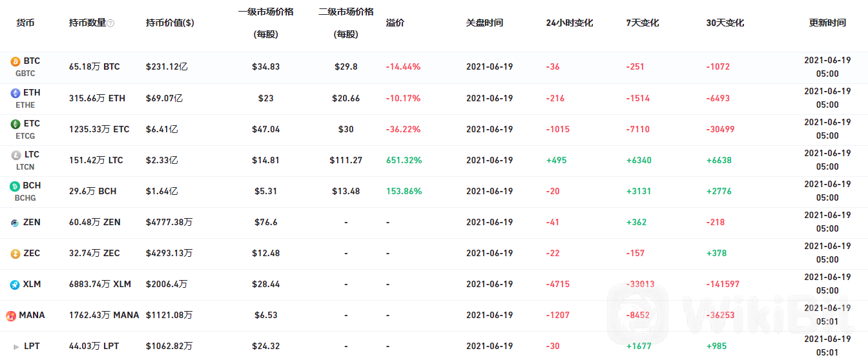This screenshot has width=868, height=362.
Task: Click the BTC premium value -14.44%
Action: pyautogui.click(x=403, y=67)
